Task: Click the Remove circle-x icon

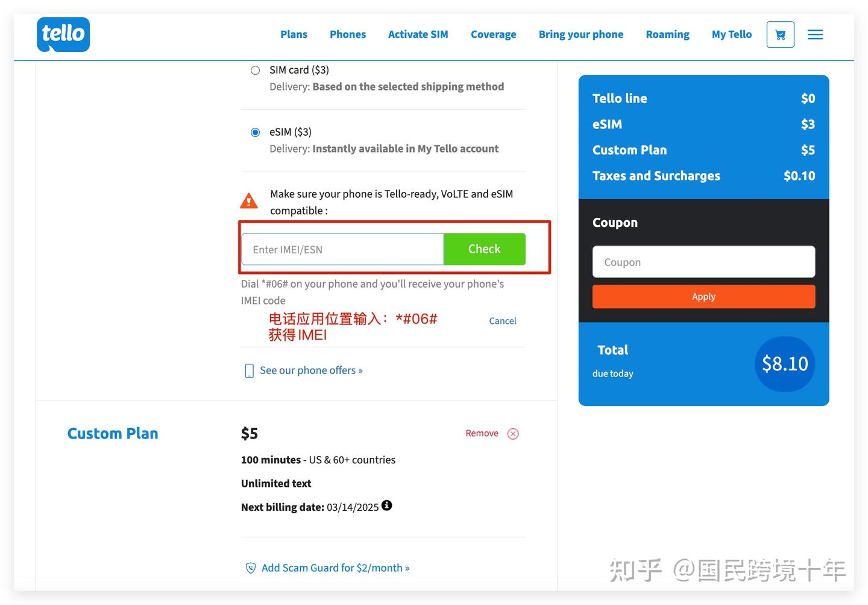Action: (513, 434)
